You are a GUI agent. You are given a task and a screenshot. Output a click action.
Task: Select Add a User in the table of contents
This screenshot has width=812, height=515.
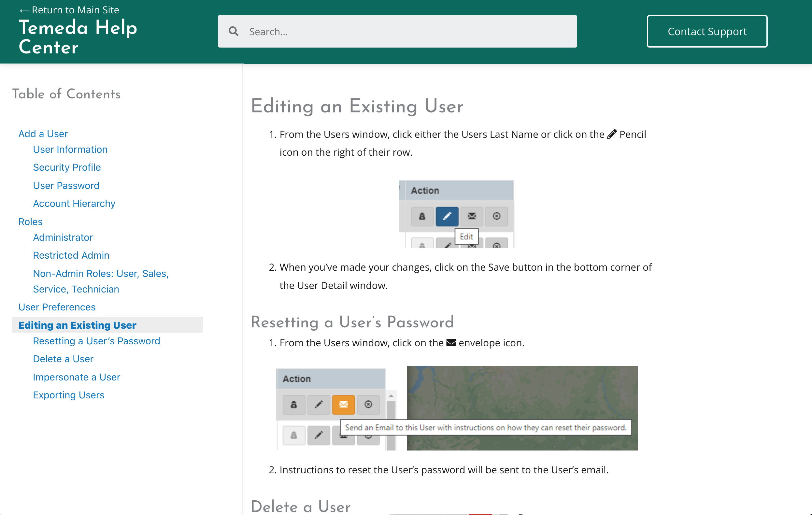point(43,134)
